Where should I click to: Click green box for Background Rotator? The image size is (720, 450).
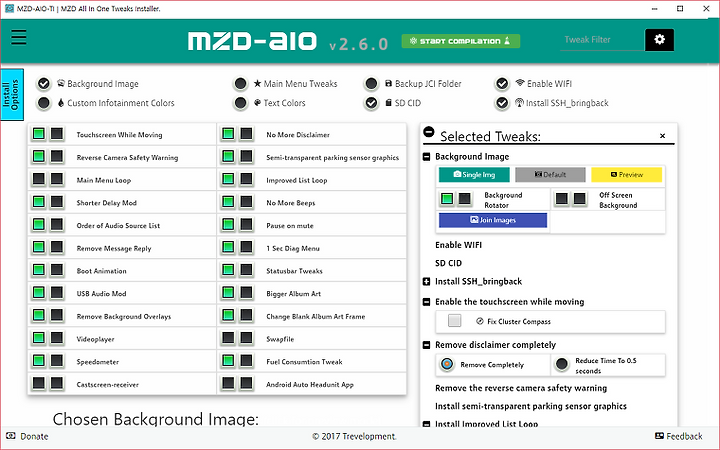(x=447, y=198)
